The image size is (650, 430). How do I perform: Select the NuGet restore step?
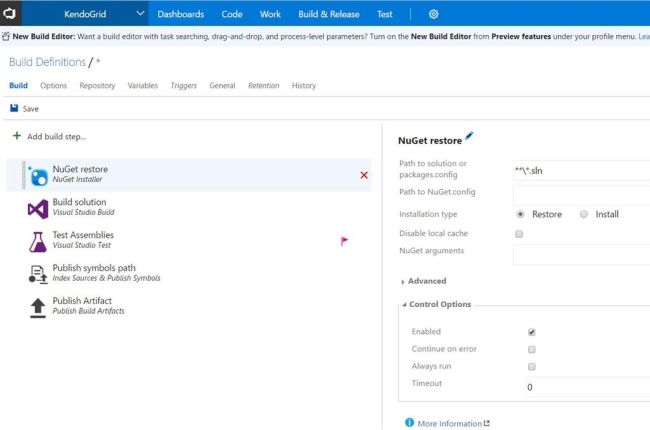189,175
